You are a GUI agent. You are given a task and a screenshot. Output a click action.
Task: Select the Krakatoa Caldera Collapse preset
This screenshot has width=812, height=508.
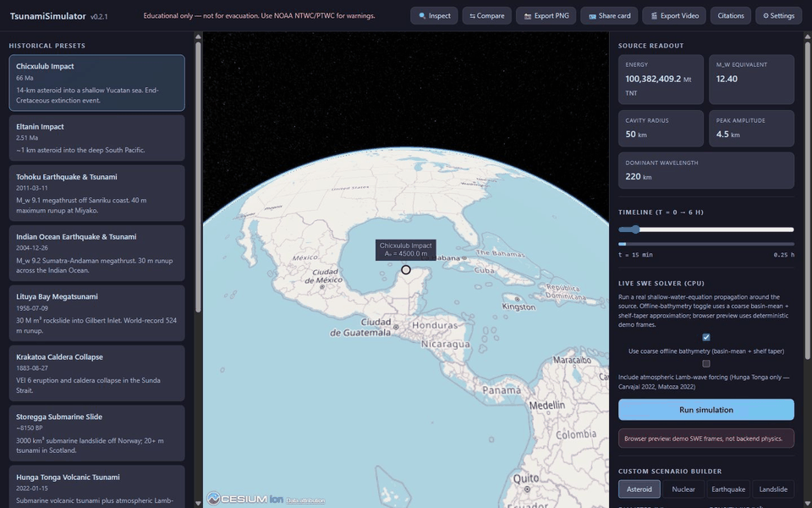point(96,373)
